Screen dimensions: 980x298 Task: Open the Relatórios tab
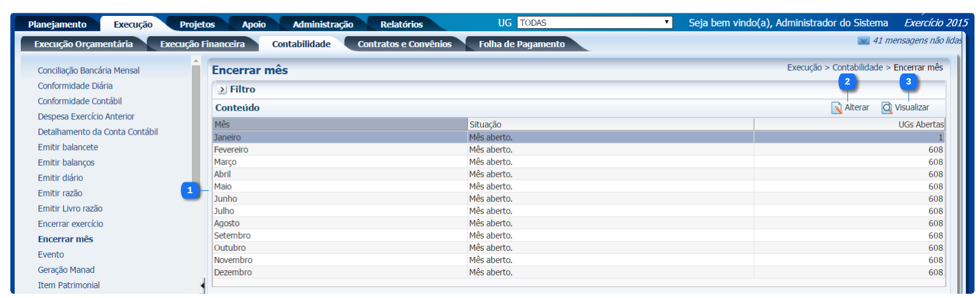pos(401,24)
